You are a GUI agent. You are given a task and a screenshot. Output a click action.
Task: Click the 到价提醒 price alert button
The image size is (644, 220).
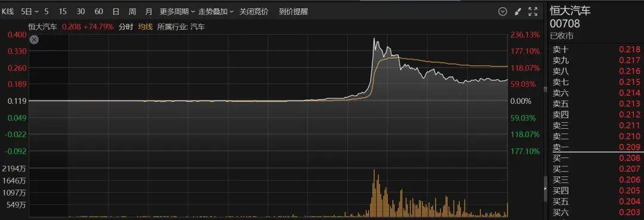click(x=293, y=11)
